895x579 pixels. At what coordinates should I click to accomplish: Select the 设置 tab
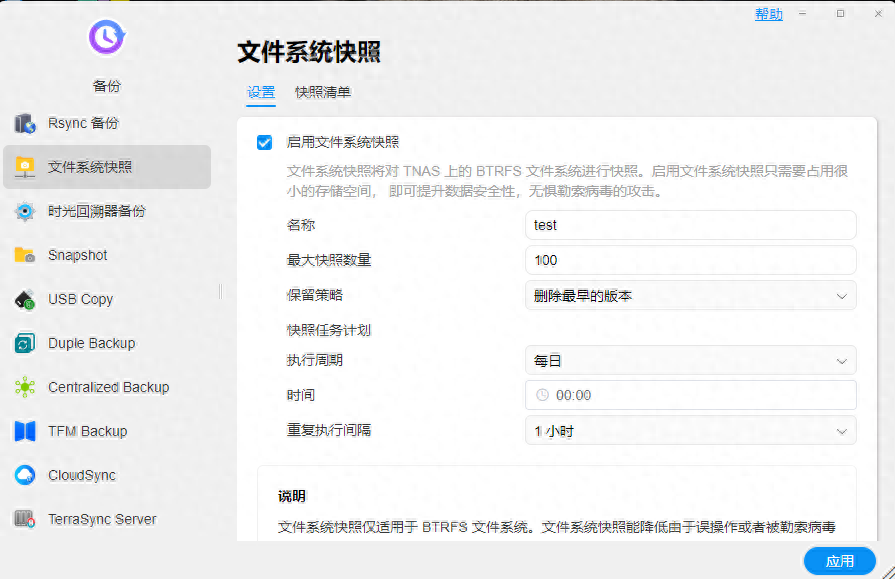pyautogui.click(x=261, y=92)
